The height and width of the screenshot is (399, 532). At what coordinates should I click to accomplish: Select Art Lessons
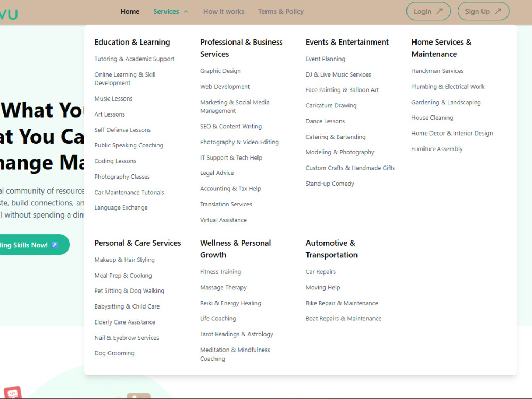(x=110, y=114)
